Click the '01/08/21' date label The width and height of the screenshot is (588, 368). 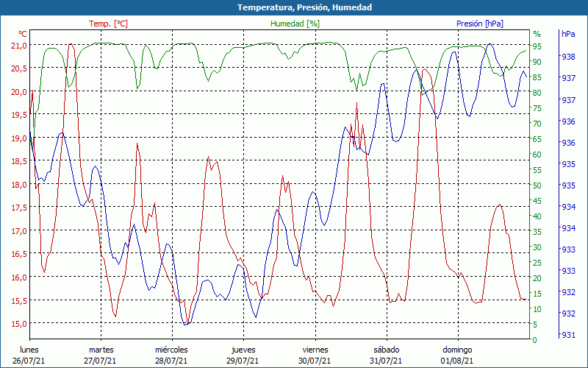point(456,361)
